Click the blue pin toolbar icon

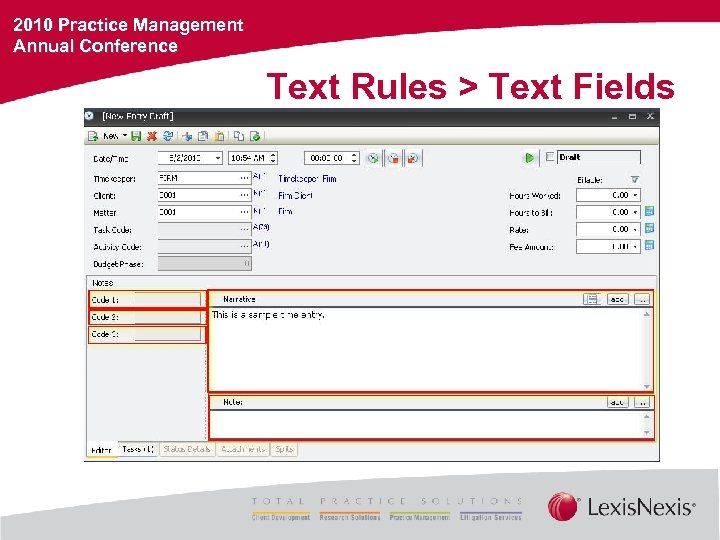coord(187,136)
